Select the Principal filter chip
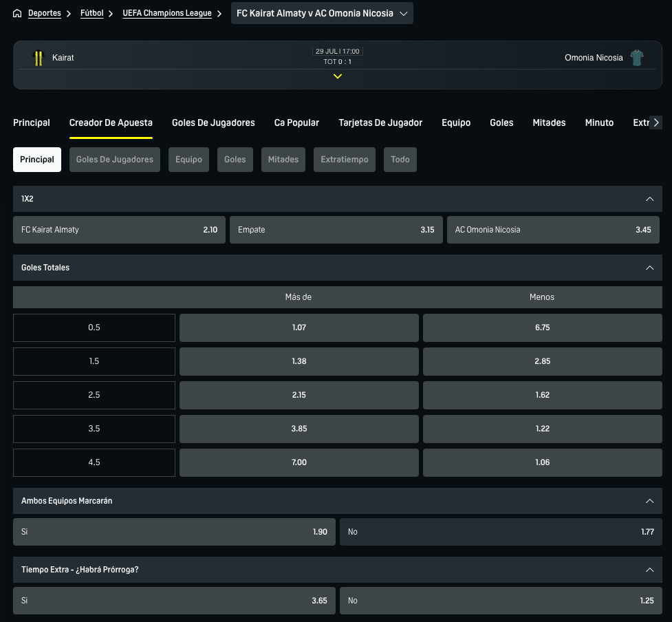The image size is (672, 622). click(37, 160)
